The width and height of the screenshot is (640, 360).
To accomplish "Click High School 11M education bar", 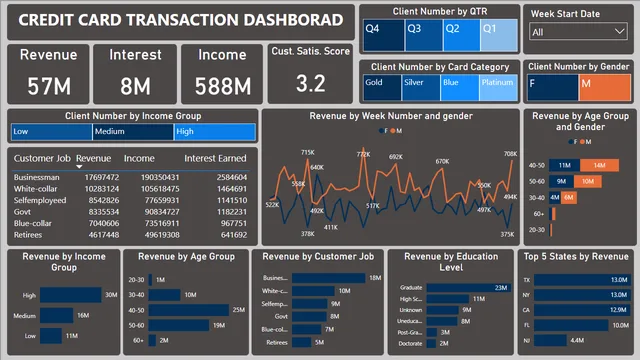I will [x=448, y=299].
